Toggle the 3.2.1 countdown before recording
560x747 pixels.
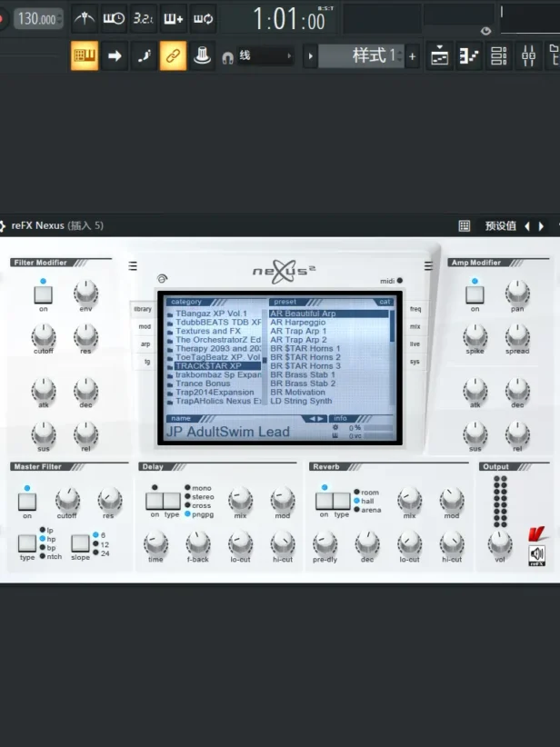click(144, 18)
